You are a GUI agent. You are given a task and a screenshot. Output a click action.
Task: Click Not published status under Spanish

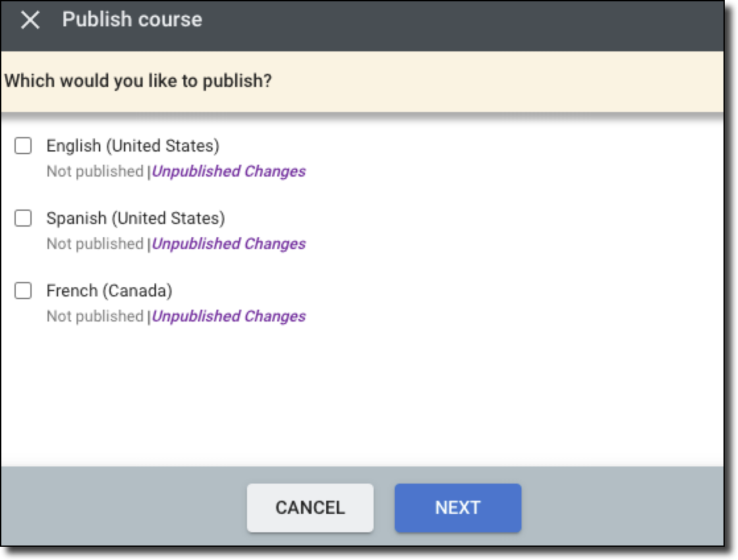94,244
